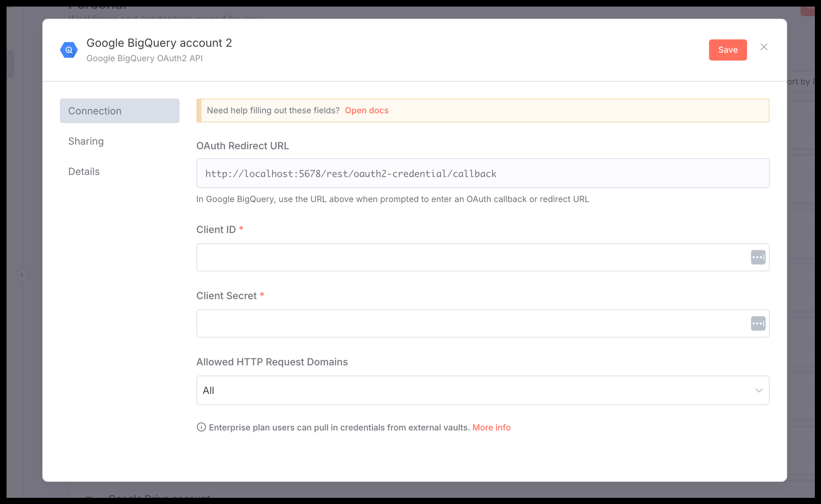Click the chevron arrow of the All dropdown
821x504 pixels.
click(x=759, y=390)
